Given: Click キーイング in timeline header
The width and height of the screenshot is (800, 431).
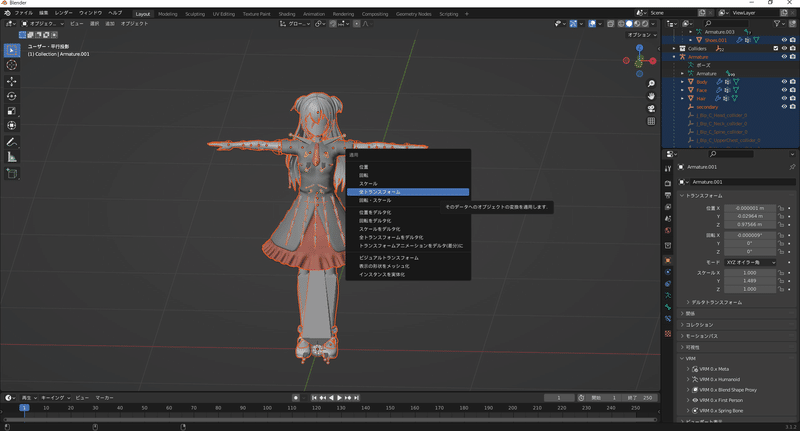Looking at the screenshot, I should (55, 397).
